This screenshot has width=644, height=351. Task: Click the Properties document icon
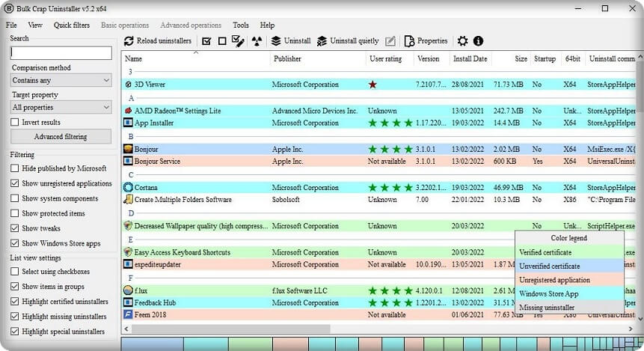click(409, 40)
